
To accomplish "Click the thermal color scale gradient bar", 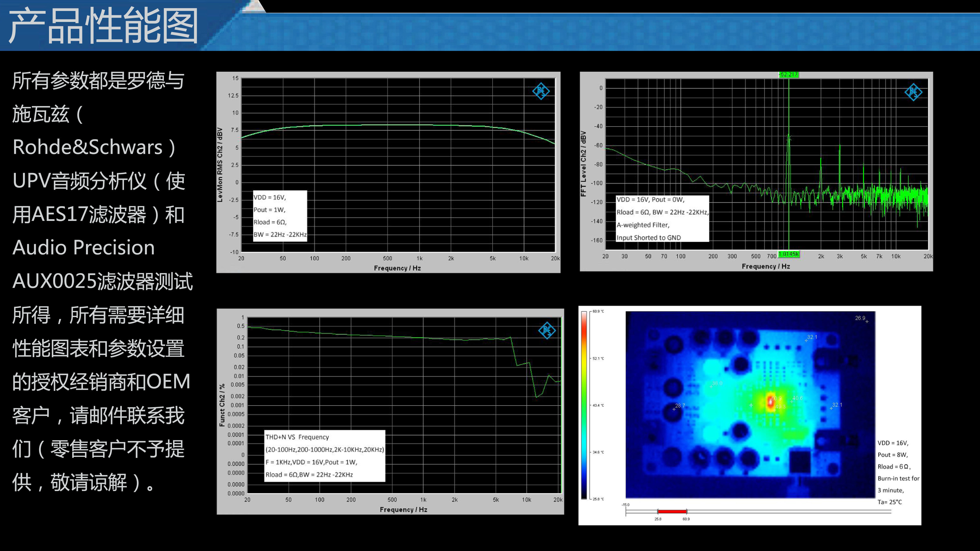I will click(584, 405).
